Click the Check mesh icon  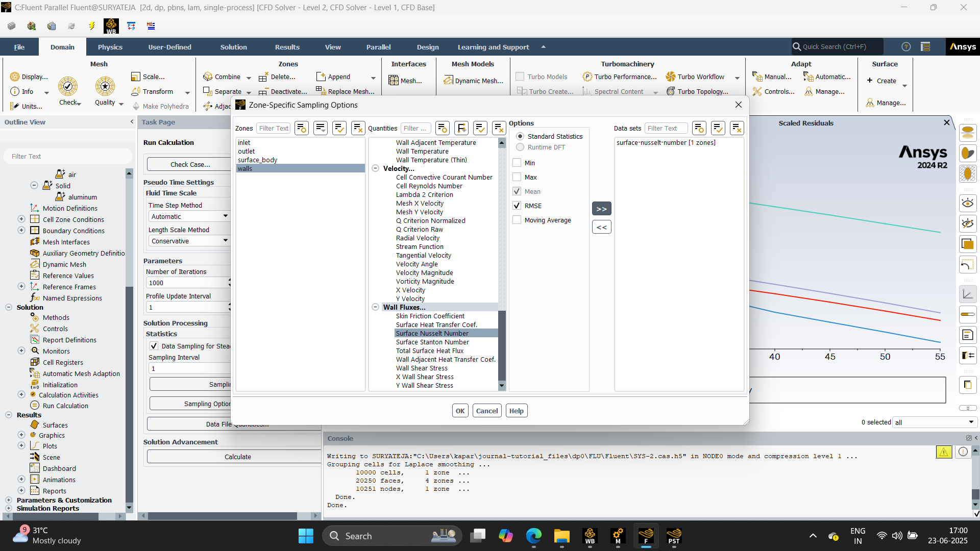[x=67, y=87]
